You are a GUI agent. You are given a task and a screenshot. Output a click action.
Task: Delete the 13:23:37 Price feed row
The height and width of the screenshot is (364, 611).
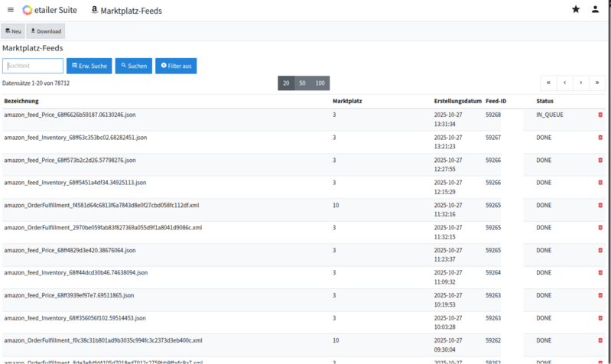[600, 250]
